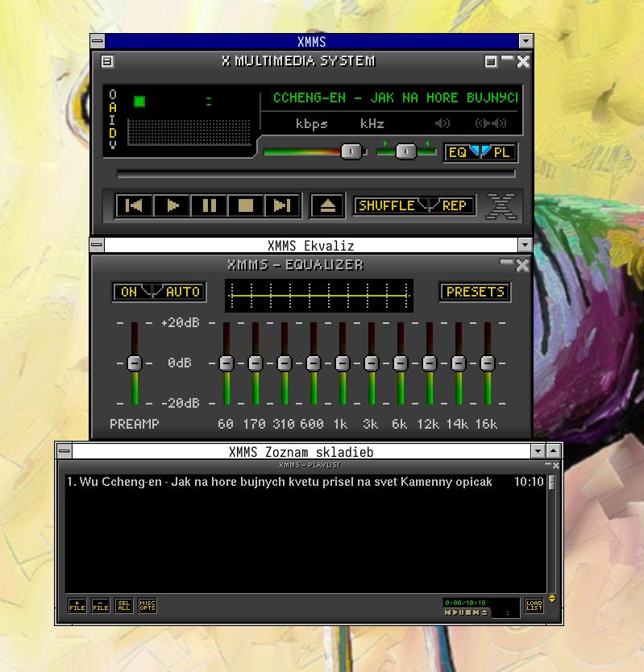Click the -FILE remove button

(x=100, y=606)
